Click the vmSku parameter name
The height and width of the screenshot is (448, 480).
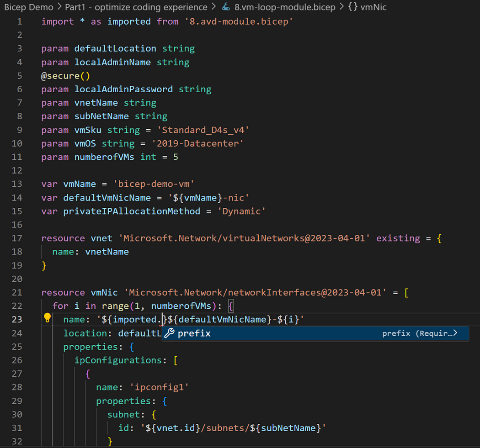tap(88, 130)
